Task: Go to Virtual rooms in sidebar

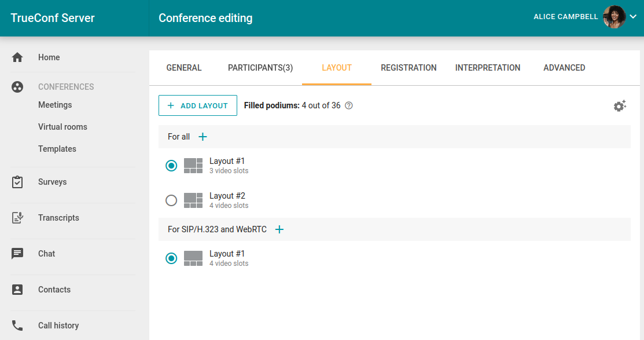Action: 62,127
